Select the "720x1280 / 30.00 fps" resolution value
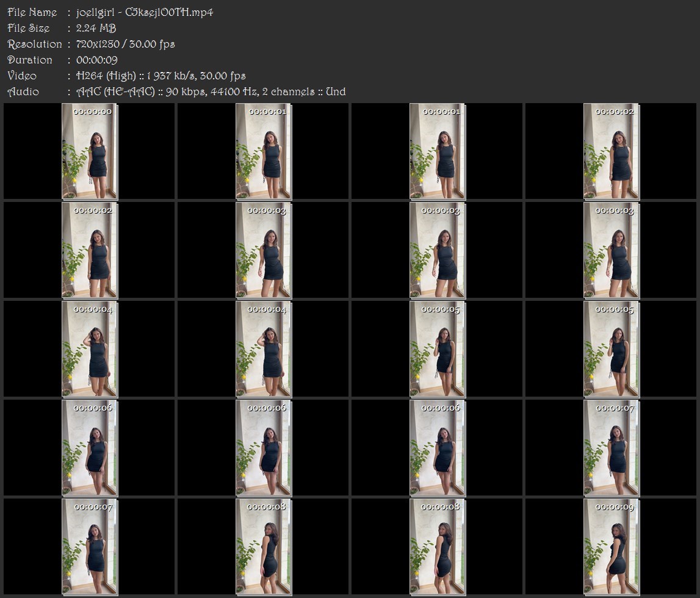This screenshot has width=700, height=598. coord(126,44)
